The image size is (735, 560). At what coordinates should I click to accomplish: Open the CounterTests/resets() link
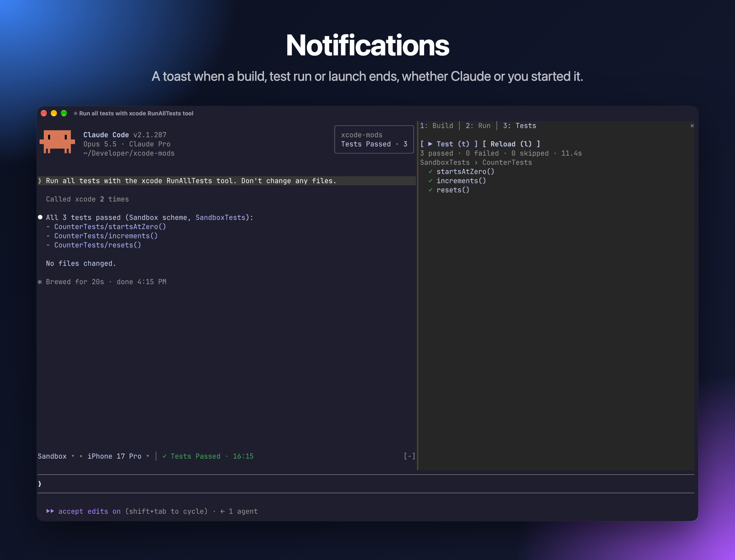tap(97, 245)
